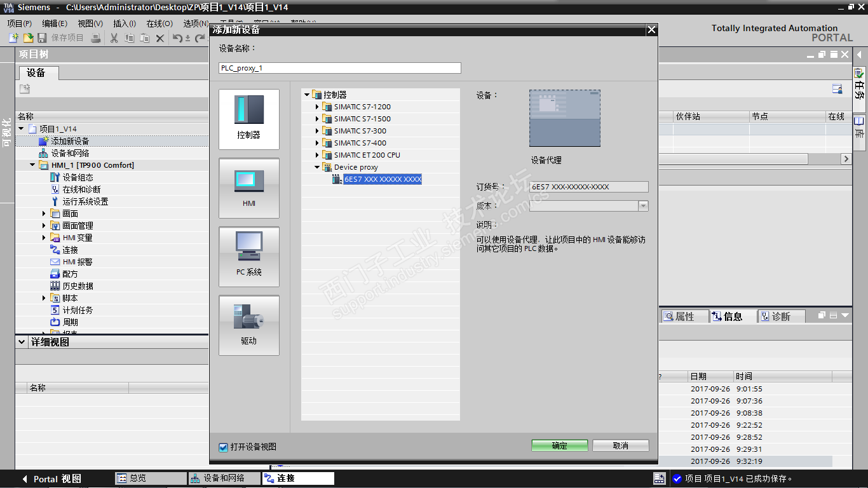Click the 设备名称 input field
Screen dimensions: 868x488
click(x=340, y=68)
